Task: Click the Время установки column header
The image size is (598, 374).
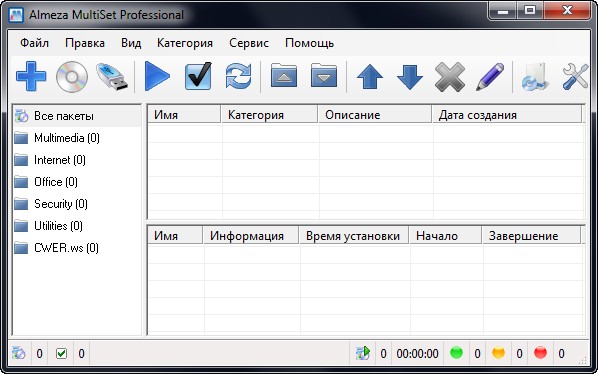Action: click(x=354, y=236)
